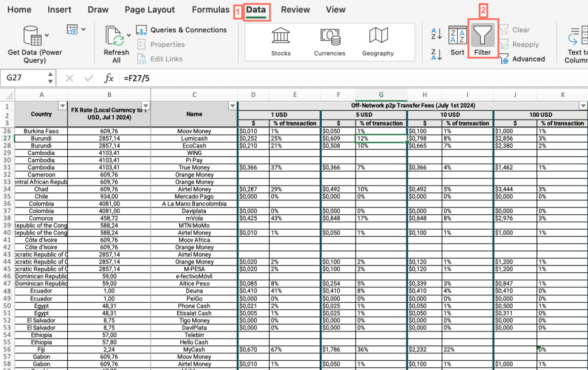Switch to the View tab
This screenshot has width=588, height=370.
coord(335,10)
